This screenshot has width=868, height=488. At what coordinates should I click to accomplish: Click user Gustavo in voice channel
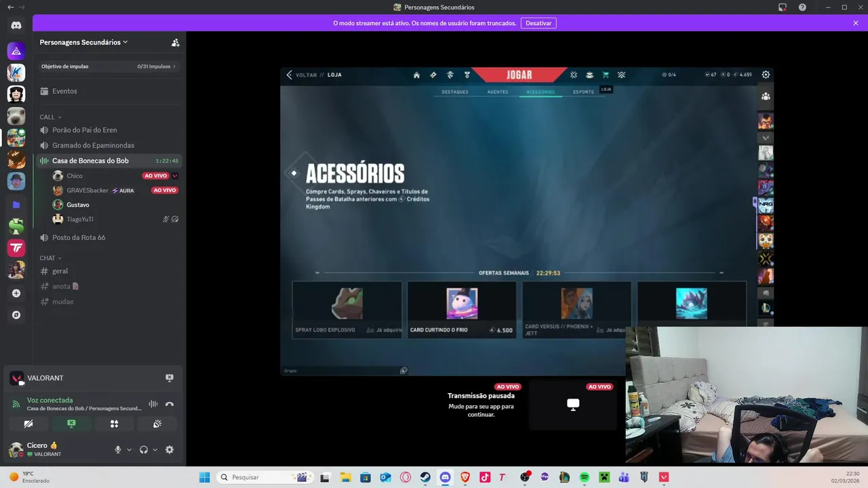[x=78, y=205]
